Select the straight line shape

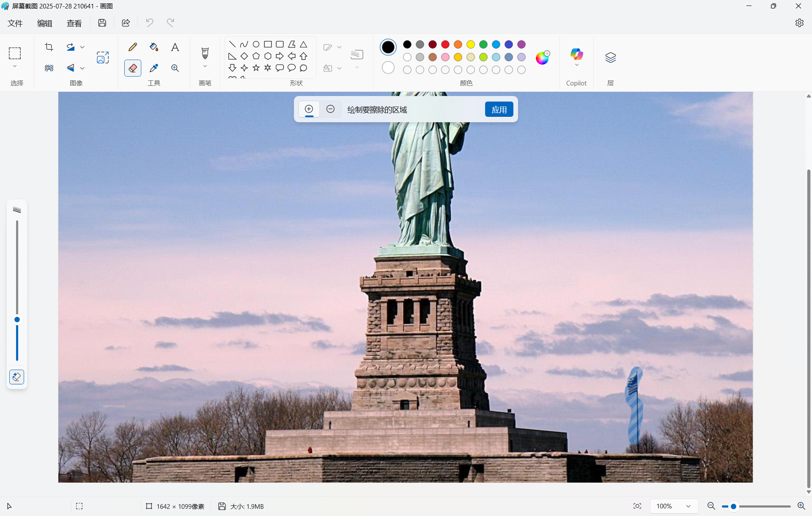coord(232,44)
